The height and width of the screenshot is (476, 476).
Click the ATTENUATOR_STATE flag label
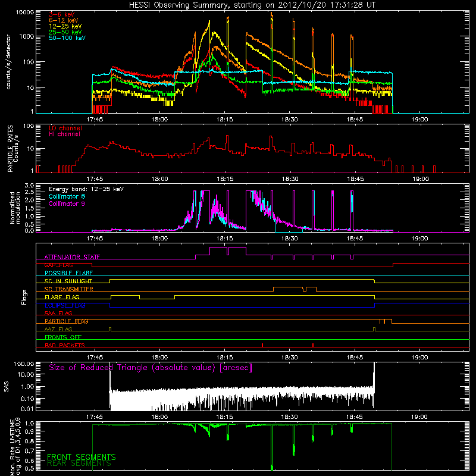coord(72,257)
